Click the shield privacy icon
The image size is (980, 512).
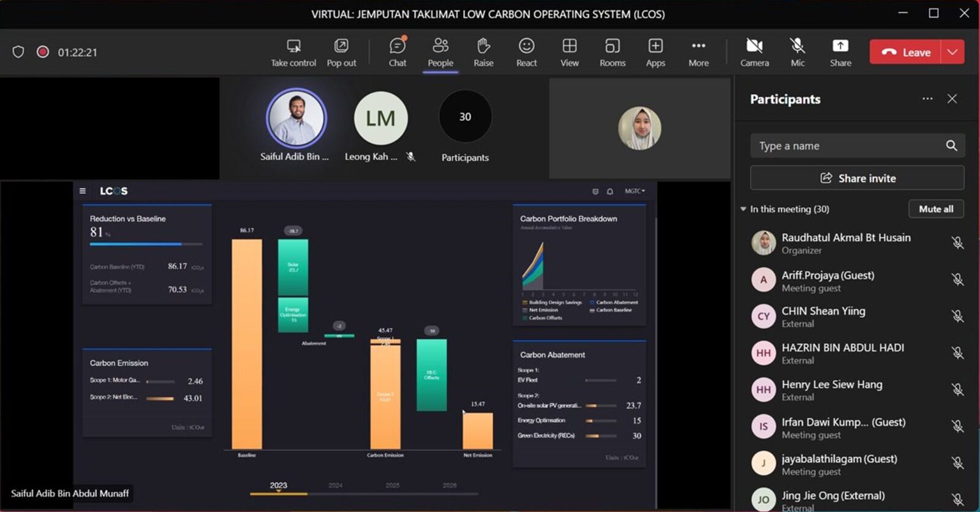tap(18, 52)
